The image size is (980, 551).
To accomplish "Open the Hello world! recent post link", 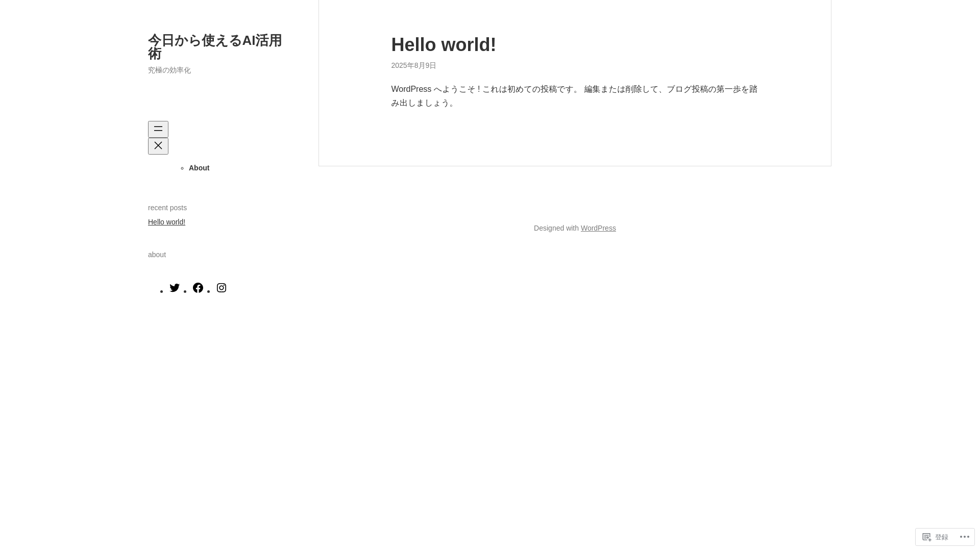I will click(166, 222).
